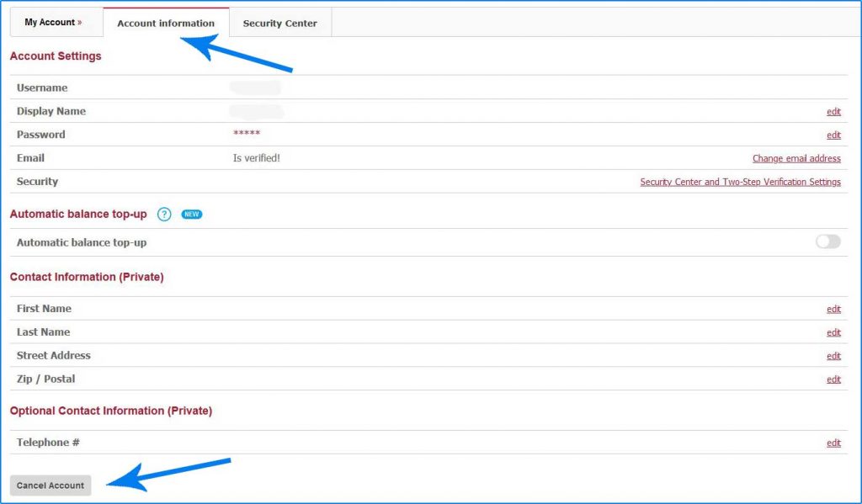
Task: Edit the Password
Action: click(x=833, y=135)
